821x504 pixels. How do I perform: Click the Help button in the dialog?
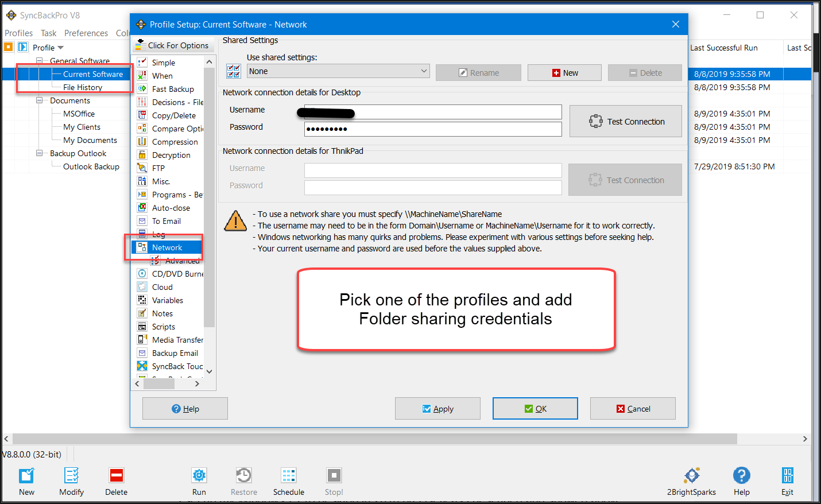point(185,409)
